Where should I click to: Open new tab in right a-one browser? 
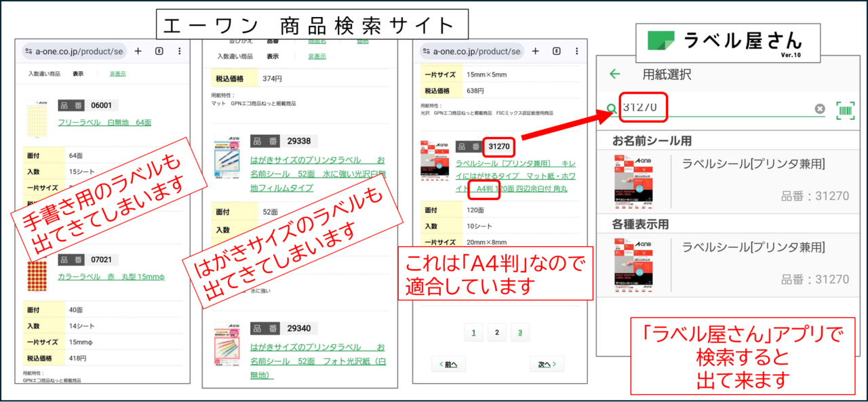tap(536, 52)
